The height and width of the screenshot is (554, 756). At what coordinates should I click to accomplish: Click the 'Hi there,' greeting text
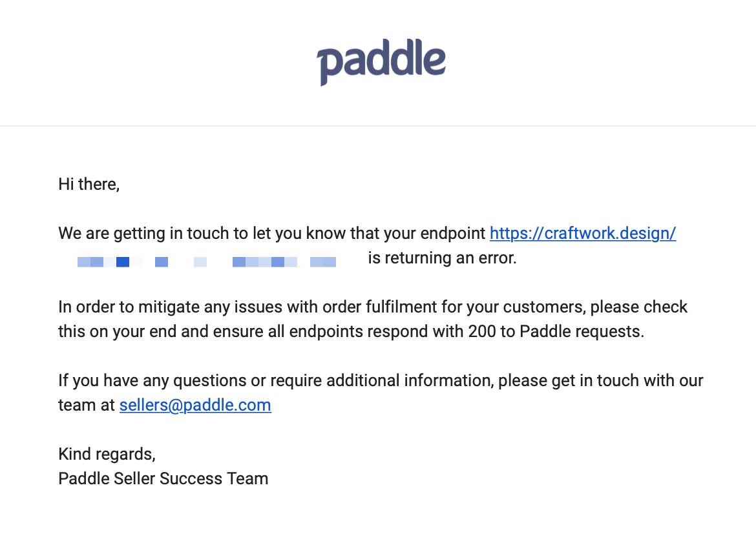click(x=89, y=184)
